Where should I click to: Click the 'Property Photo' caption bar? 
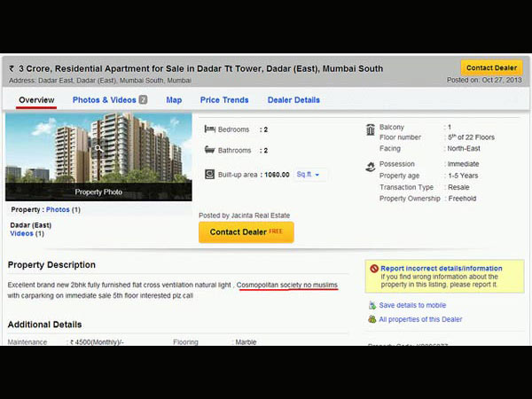(x=98, y=192)
